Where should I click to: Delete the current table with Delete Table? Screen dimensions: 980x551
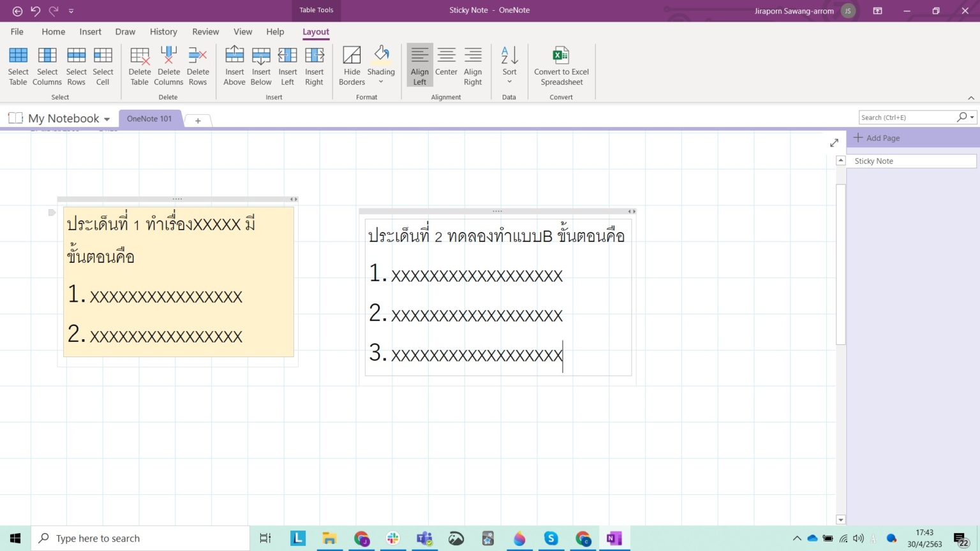pyautogui.click(x=139, y=65)
